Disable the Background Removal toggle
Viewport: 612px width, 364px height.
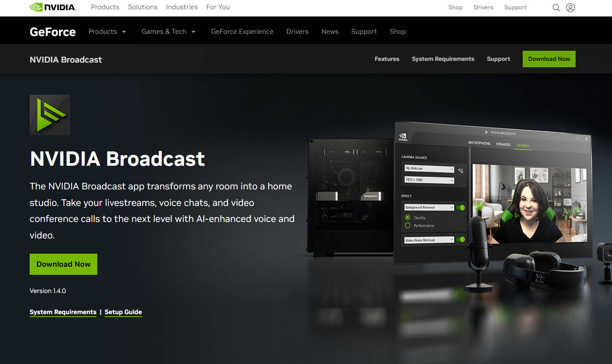[x=460, y=208]
